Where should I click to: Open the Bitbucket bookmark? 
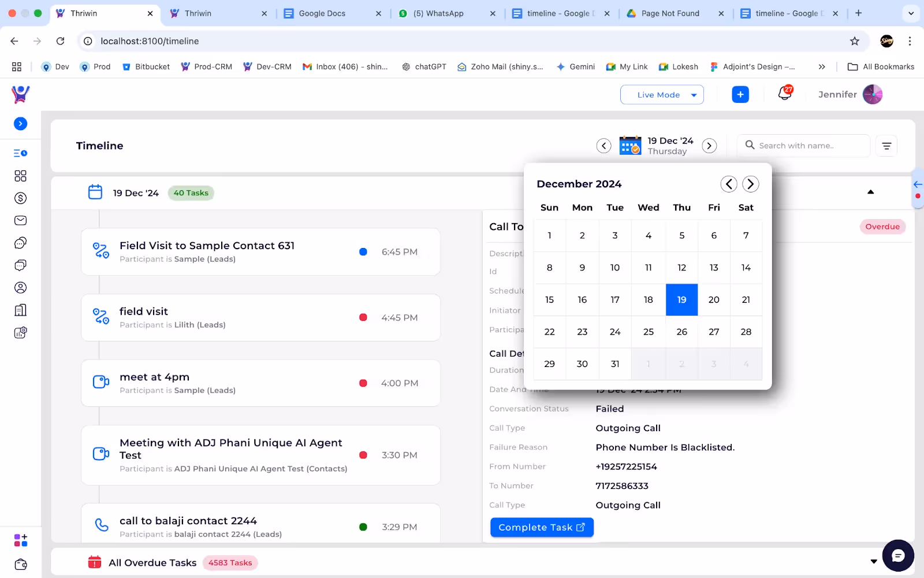146,67
